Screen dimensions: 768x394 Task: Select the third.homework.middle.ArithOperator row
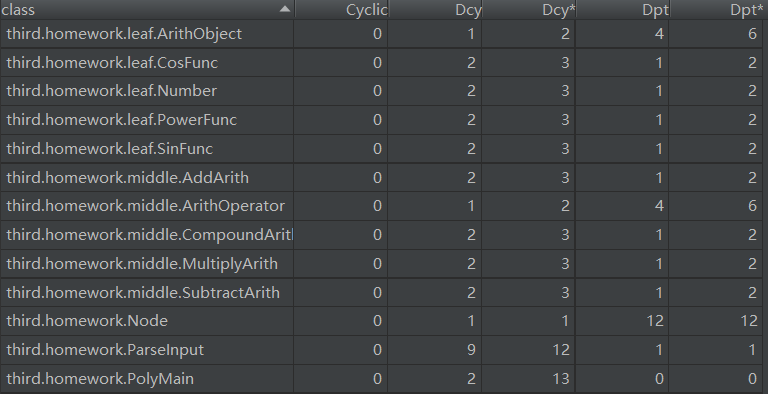click(382, 206)
